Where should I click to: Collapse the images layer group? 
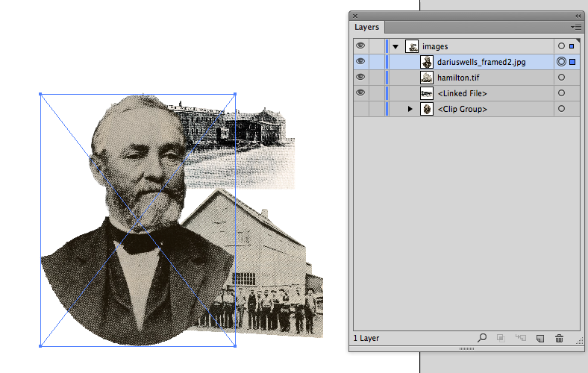pyautogui.click(x=395, y=46)
